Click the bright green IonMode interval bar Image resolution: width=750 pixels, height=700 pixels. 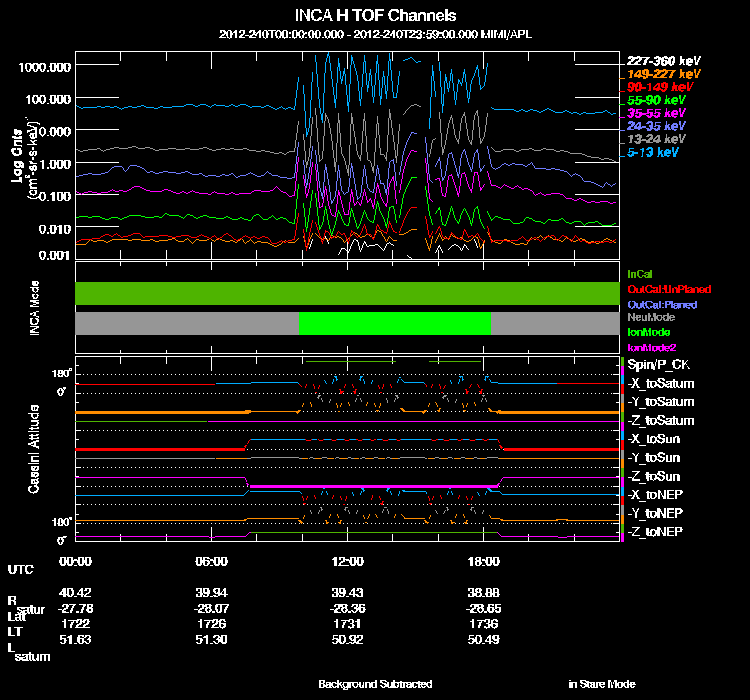tap(395, 323)
